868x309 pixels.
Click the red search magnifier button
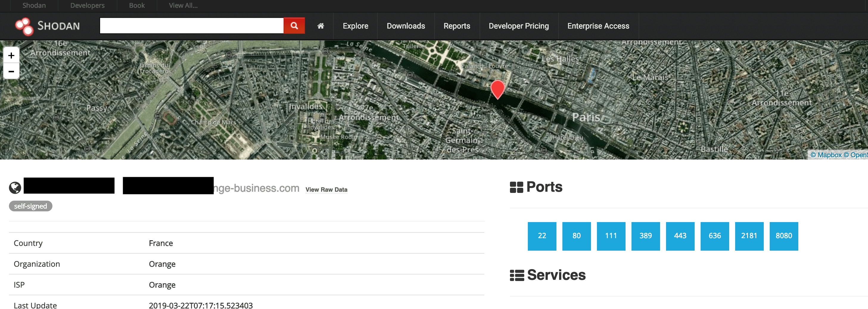[x=294, y=26]
